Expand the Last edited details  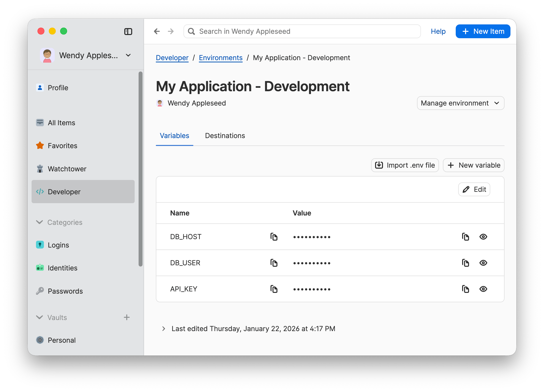click(163, 328)
